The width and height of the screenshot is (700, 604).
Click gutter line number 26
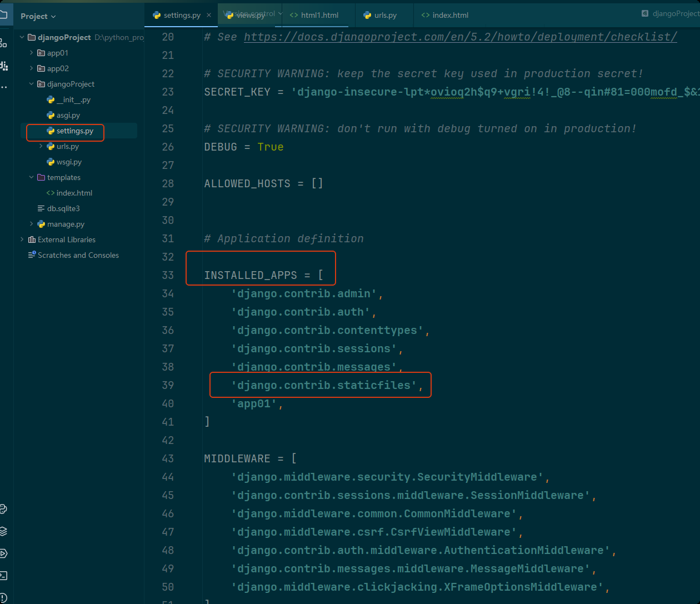[168, 147]
